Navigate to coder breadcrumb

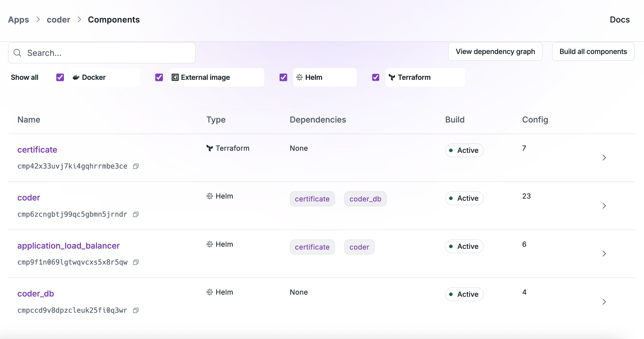click(x=58, y=19)
